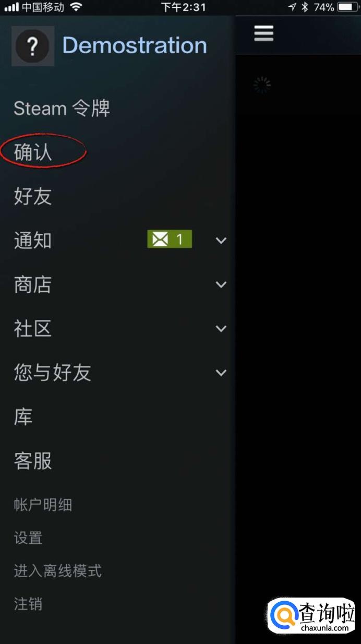Screen dimensions: 361x644
Task: Expand the 通知 section chevron
Action: point(221,241)
